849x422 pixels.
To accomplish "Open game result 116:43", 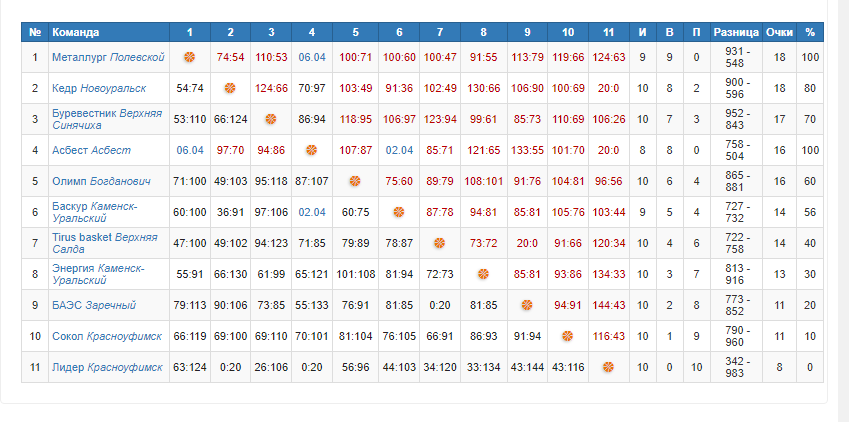I will 609,336.
